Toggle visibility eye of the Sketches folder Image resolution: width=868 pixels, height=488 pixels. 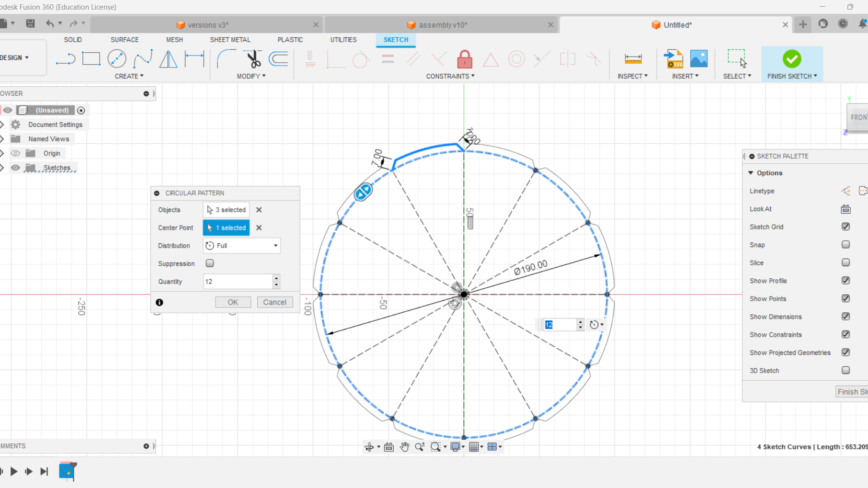(15, 168)
